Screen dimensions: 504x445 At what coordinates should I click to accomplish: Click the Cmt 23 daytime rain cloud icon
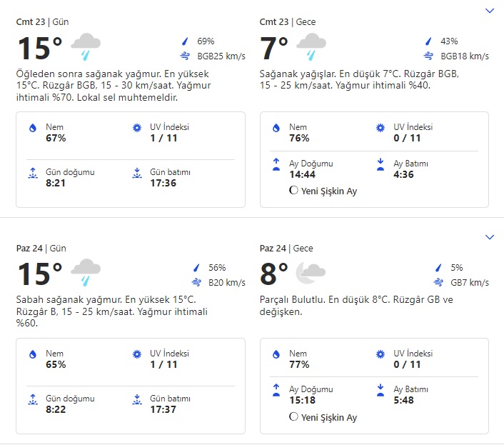coord(86,46)
